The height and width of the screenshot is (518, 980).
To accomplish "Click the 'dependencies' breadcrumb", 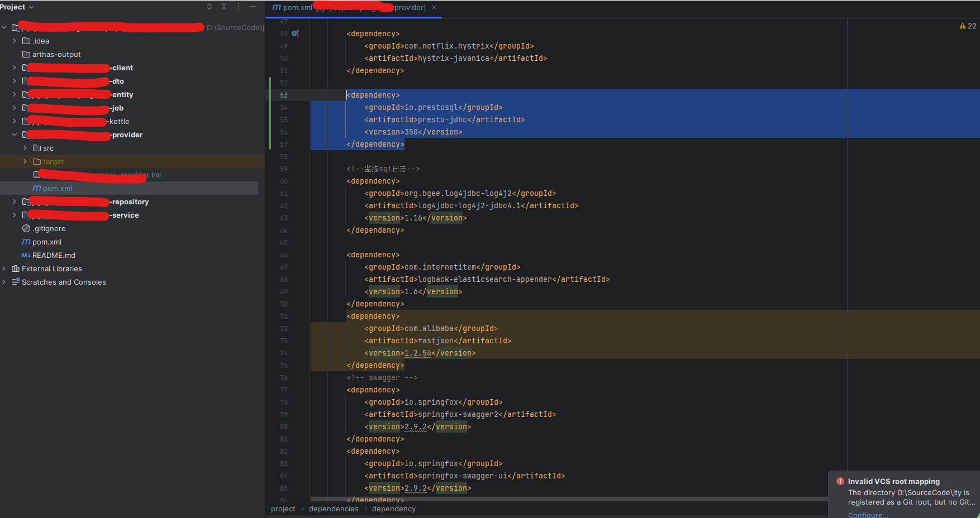I will (x=334, y=509).
